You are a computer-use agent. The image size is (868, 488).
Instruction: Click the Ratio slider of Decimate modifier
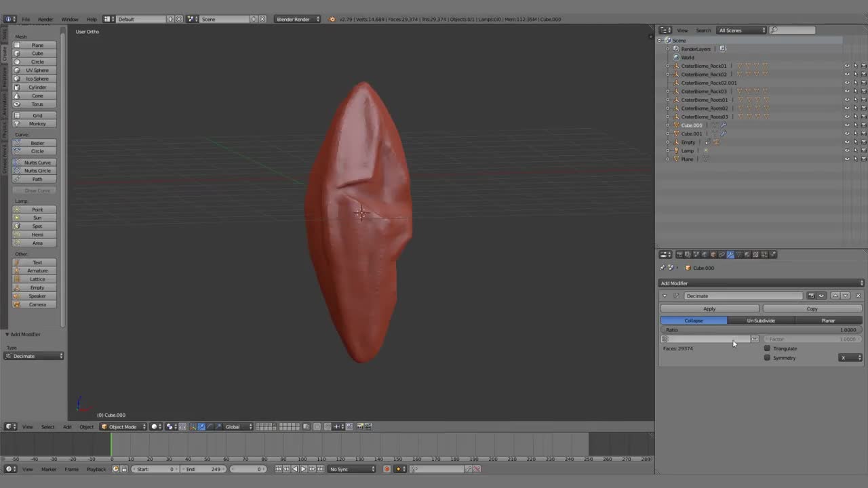point(759,330)
